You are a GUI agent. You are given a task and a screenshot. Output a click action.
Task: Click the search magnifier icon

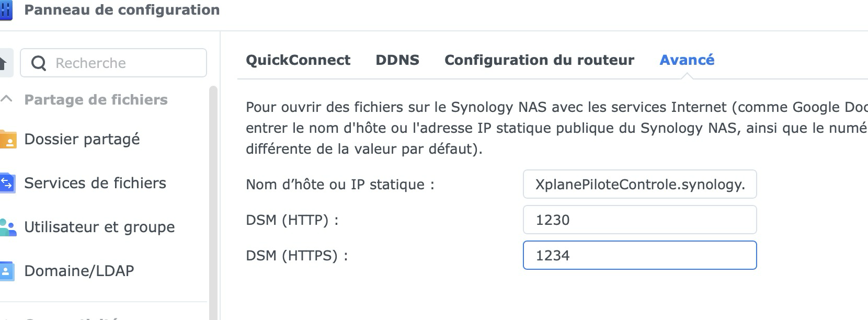(39, 63)
